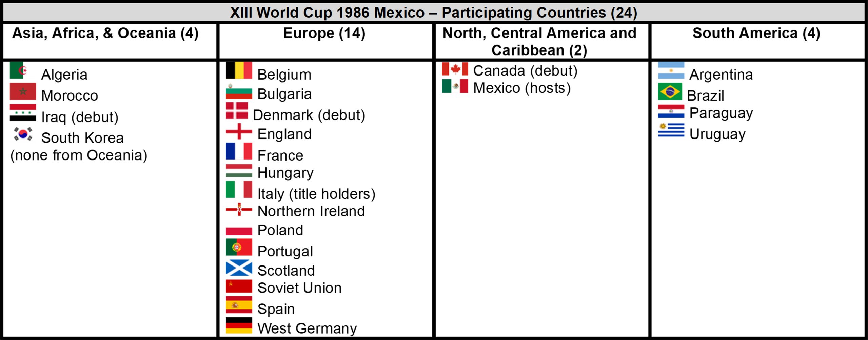Screen dimensions: 868x340
Task: Click the Algeria flag icon
Action: tap(19, 70)
